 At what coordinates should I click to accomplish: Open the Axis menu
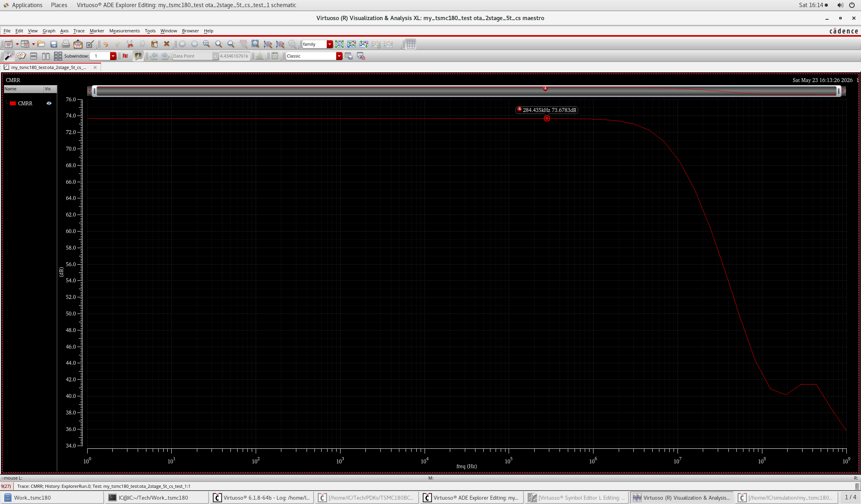tap(64, 31)
